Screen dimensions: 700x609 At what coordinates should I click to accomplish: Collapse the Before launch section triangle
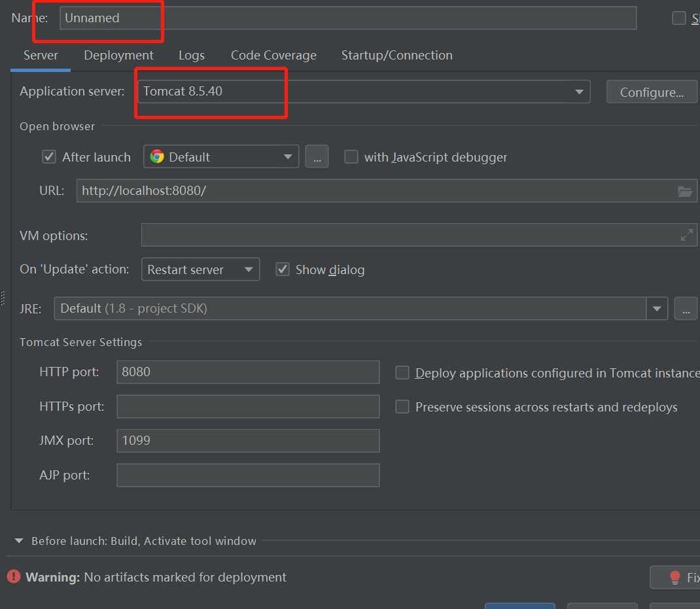pos(19,541)
